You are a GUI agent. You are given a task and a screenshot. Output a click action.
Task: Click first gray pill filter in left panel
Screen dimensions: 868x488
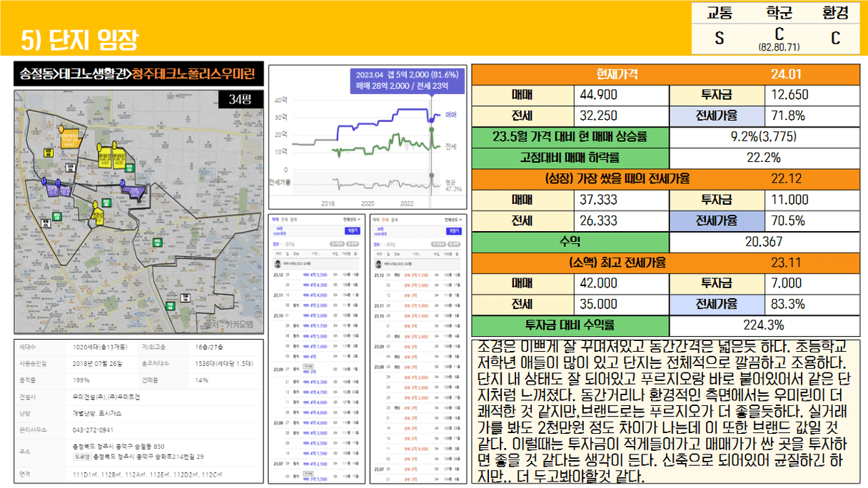click(x=337, y=244)
